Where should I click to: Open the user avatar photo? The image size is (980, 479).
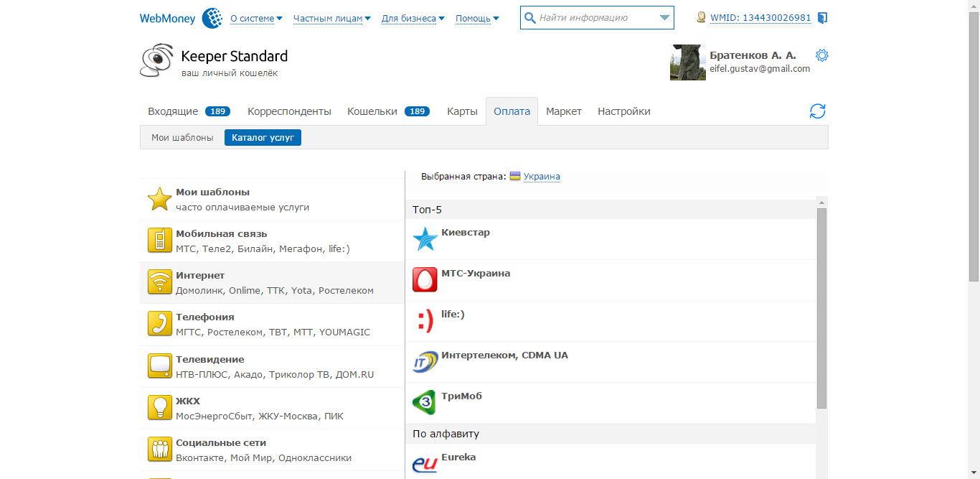coord(688,62)
